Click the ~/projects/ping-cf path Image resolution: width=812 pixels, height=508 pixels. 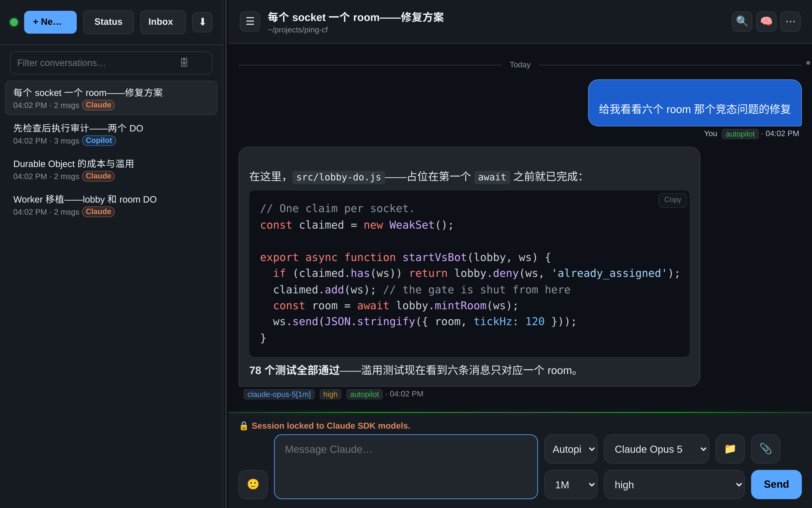tap(298, 30)
